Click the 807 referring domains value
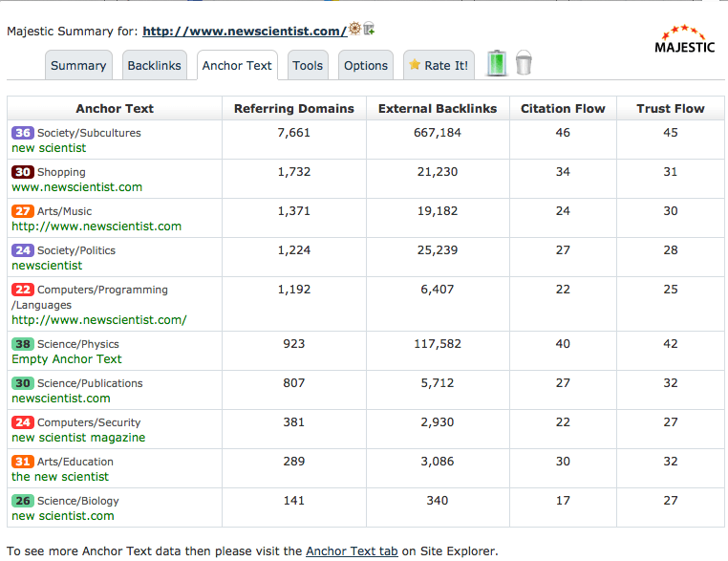Screen dimensions: 728x561 294,383
